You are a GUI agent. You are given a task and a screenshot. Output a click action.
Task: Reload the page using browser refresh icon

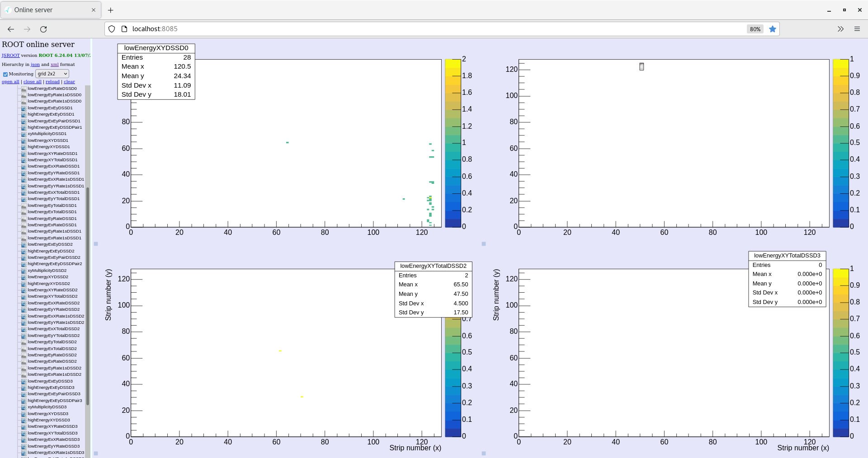click(x=43, y=29)
